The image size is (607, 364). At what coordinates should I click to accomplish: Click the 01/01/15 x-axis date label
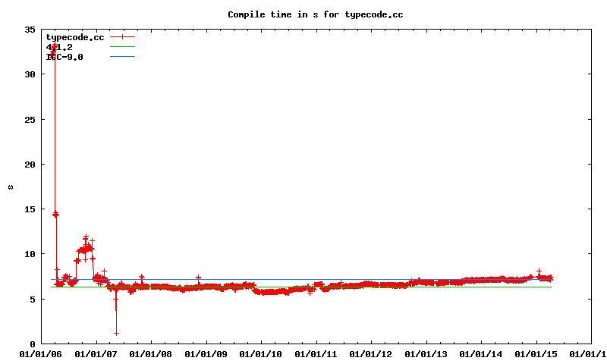pyautogui.click(x=536, y=354)
